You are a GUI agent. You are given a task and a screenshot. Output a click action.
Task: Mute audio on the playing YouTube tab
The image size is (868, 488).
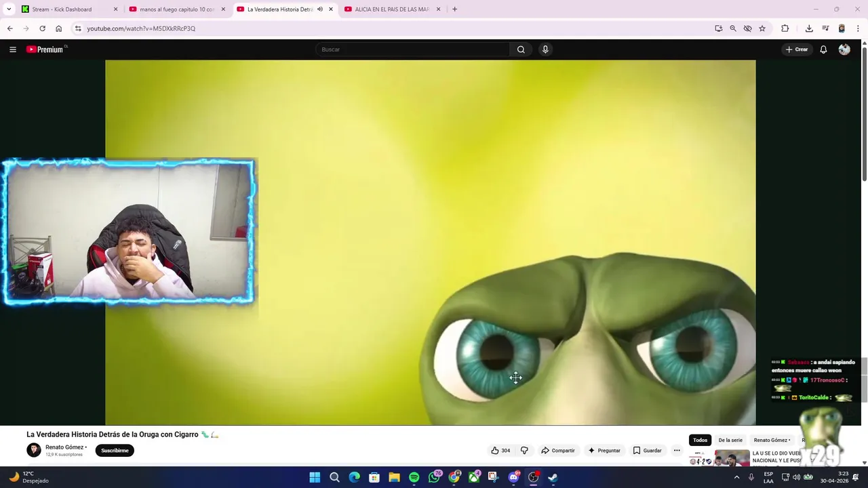coord(320,9)
